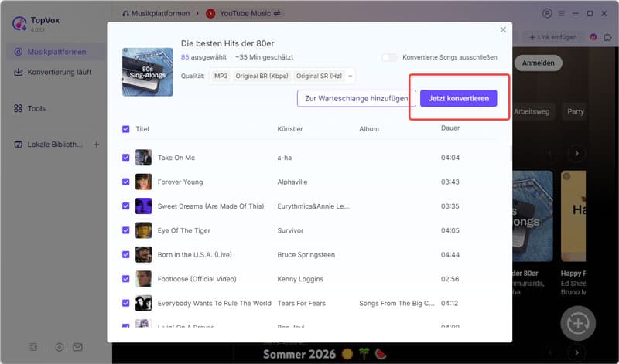Click the Konvertierung läuft download icon
This screenshot has width=619, height=364.
[x=18, y=72]
